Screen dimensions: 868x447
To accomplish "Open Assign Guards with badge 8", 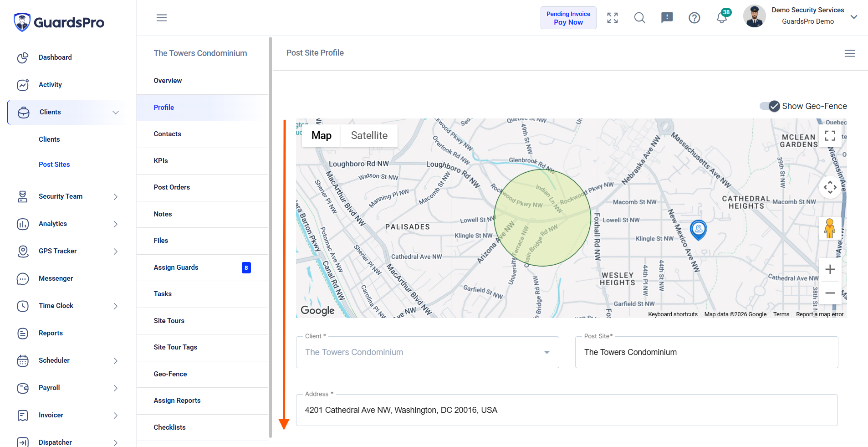I will coord(202,267).
